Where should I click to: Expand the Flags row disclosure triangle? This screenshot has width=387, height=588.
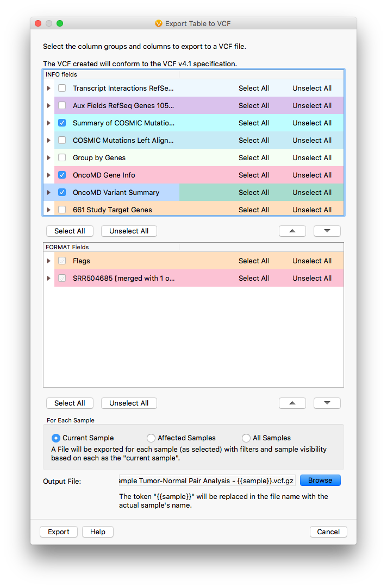click(x=49, y=261)
